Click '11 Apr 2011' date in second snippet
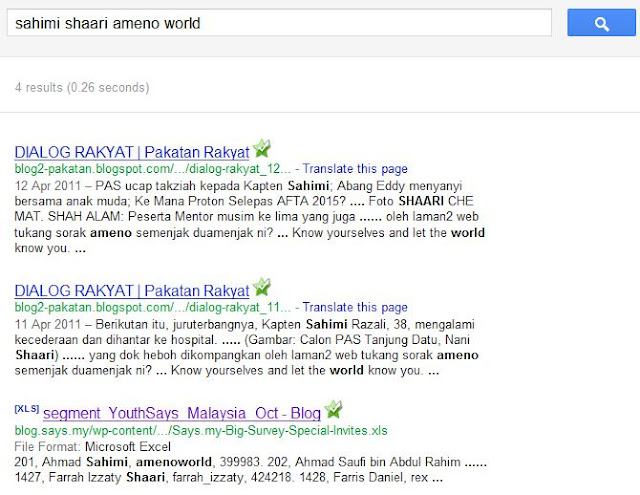 [x=48, y=325]
